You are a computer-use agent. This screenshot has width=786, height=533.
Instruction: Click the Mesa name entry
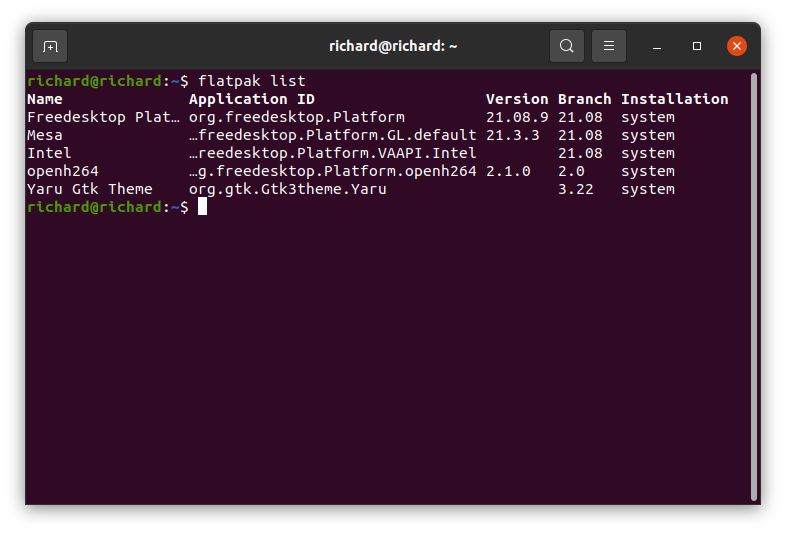click(x=45, y=135)
